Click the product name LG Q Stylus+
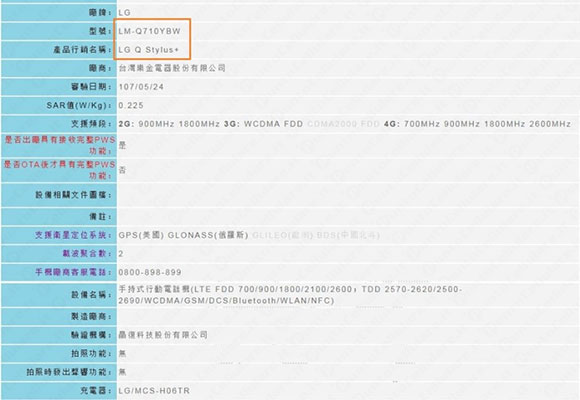 [149, 50]
